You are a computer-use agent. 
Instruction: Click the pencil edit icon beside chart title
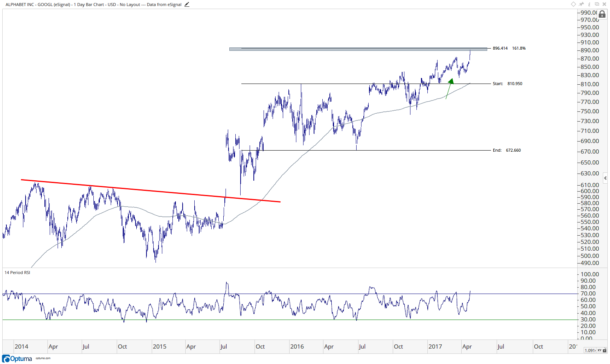(187, 5)
